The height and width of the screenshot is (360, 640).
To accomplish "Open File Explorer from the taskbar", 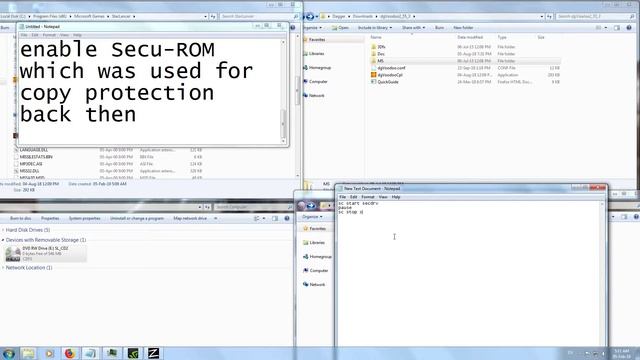I will pos(28,353).
